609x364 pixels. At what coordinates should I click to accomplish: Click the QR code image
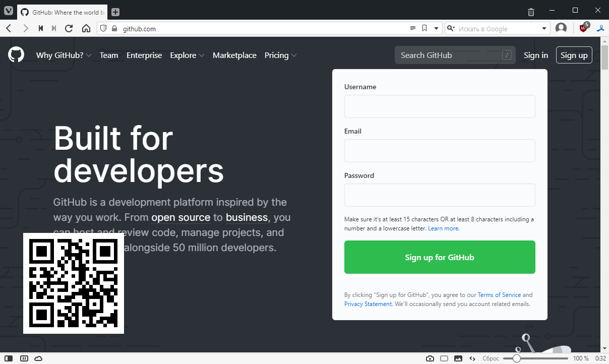[74, 283]
